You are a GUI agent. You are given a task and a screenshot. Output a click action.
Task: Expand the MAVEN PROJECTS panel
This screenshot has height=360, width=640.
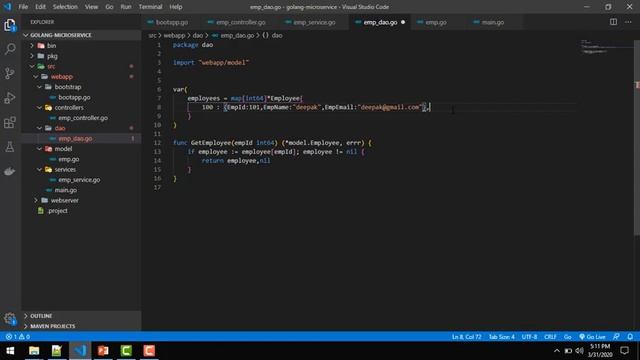[x=81, y=326]
